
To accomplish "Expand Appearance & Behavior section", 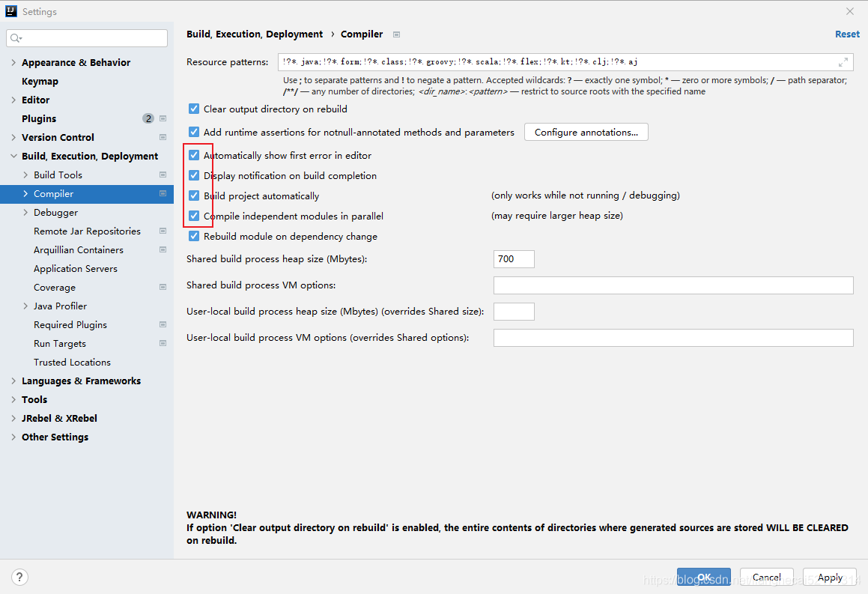I will tap(13, 63).
